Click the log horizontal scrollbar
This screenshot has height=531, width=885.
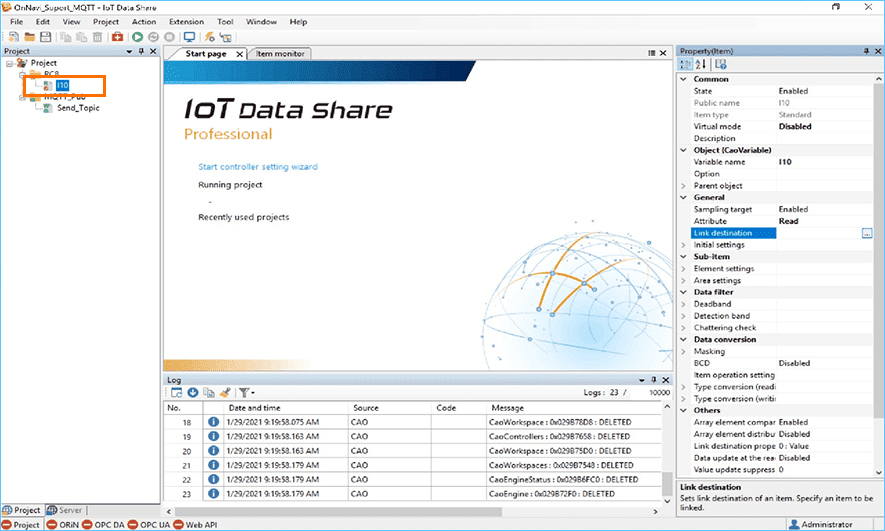[339, 511]
